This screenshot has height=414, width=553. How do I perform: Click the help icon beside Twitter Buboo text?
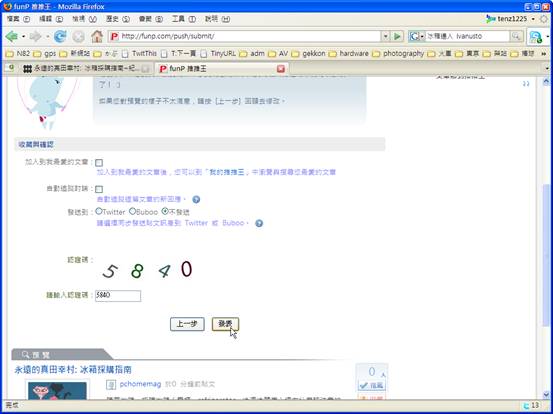click(259, 223)
